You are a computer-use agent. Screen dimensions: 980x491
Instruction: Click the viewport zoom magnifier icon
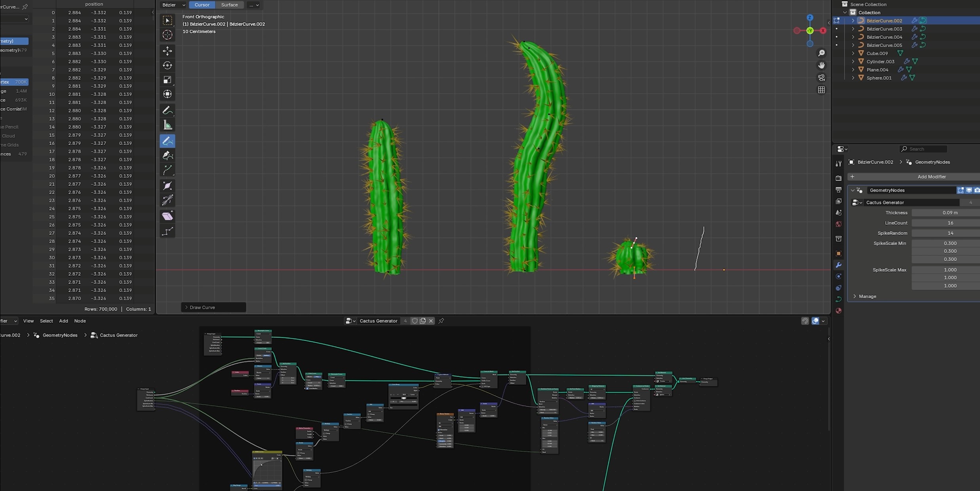click(x=822, y=53)
